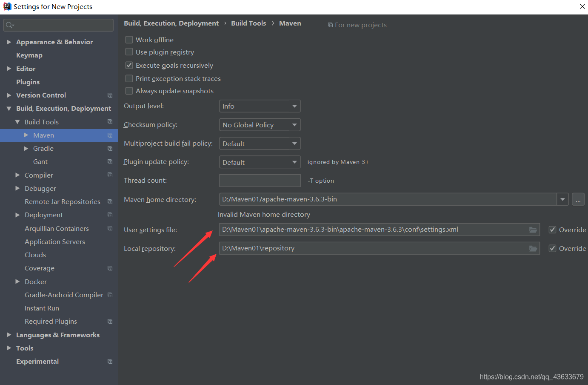
Task: Click project-level icon next to Gant
Action: (x=110, y=161)
